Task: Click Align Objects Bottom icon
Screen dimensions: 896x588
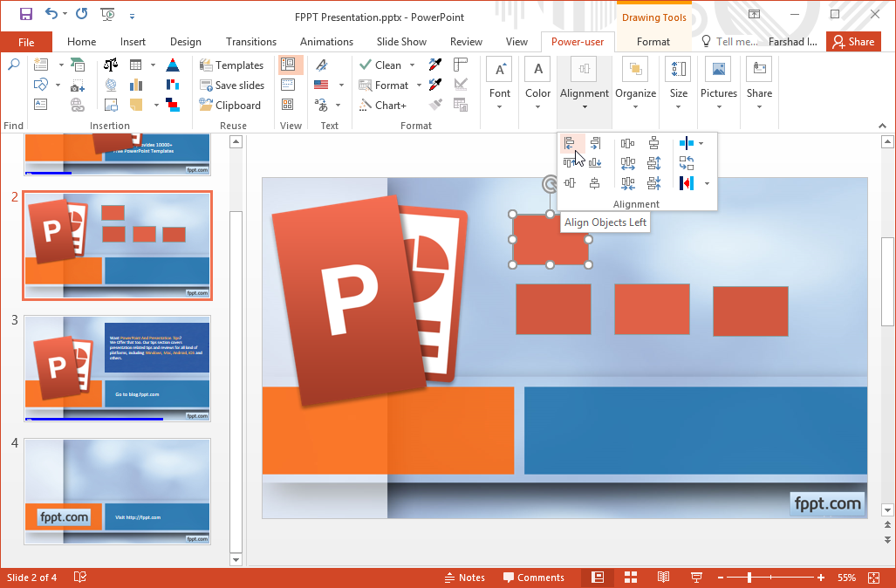Action: tap(595, 162)
